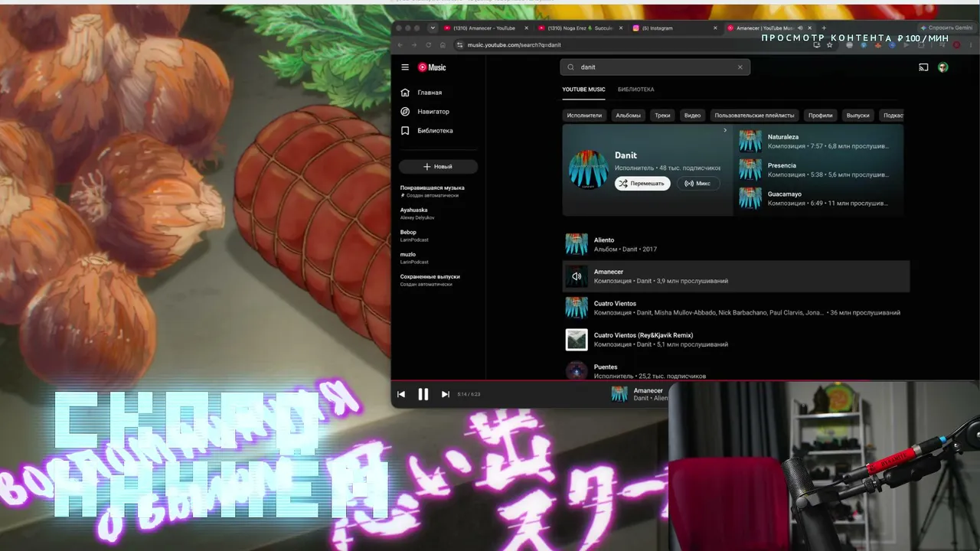
Task: Click the playing Amanecer speaker thumbnail
Action: point(577,276)
